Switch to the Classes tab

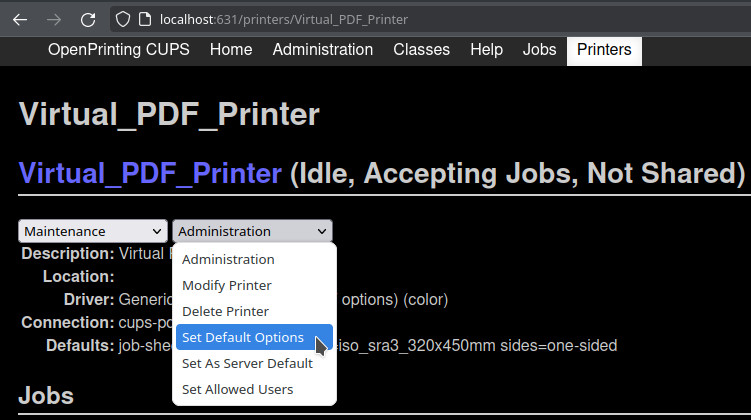(421, 50)
